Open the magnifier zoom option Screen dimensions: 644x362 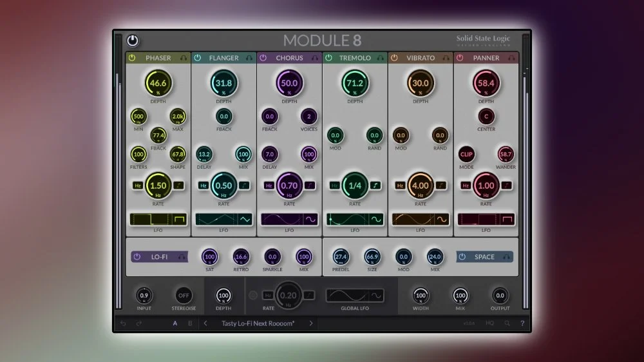pos(507,323)
